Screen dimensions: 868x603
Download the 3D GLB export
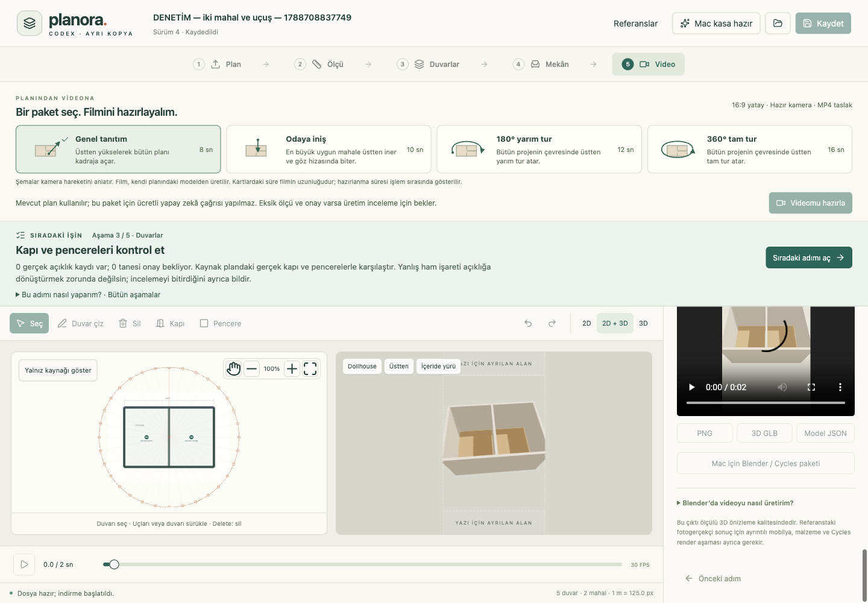pos(764,433)
